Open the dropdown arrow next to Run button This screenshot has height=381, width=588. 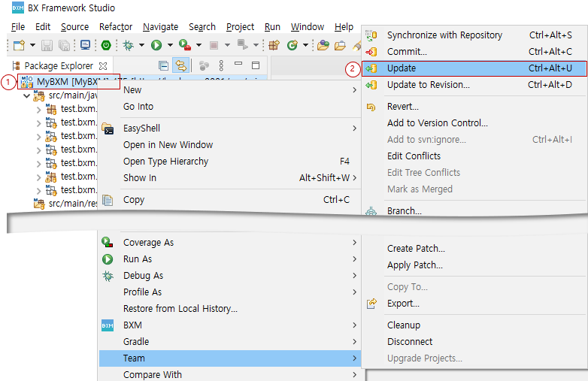[x=170, y=45]
